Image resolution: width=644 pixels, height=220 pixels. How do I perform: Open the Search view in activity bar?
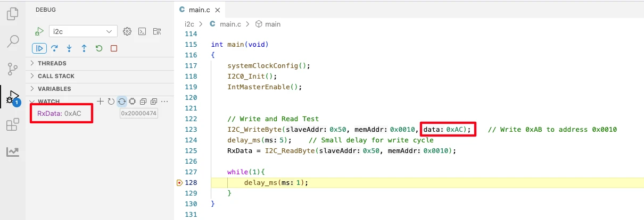(x=12, y=41)
